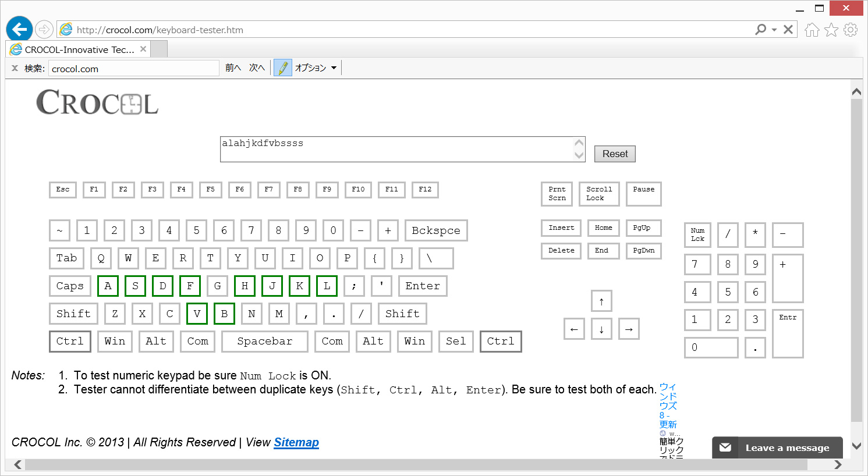
Task: Open the Sitemap link
Action: [296, 442]
